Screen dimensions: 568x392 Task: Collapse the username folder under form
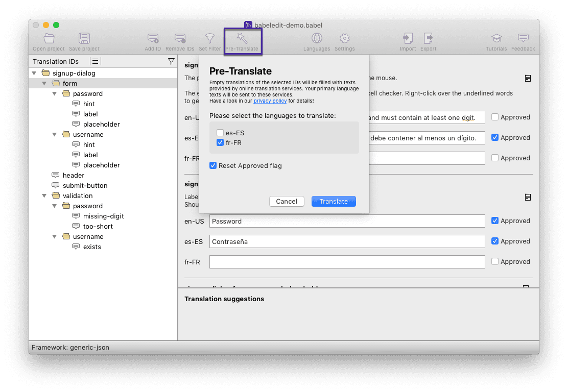click(55, 134)
